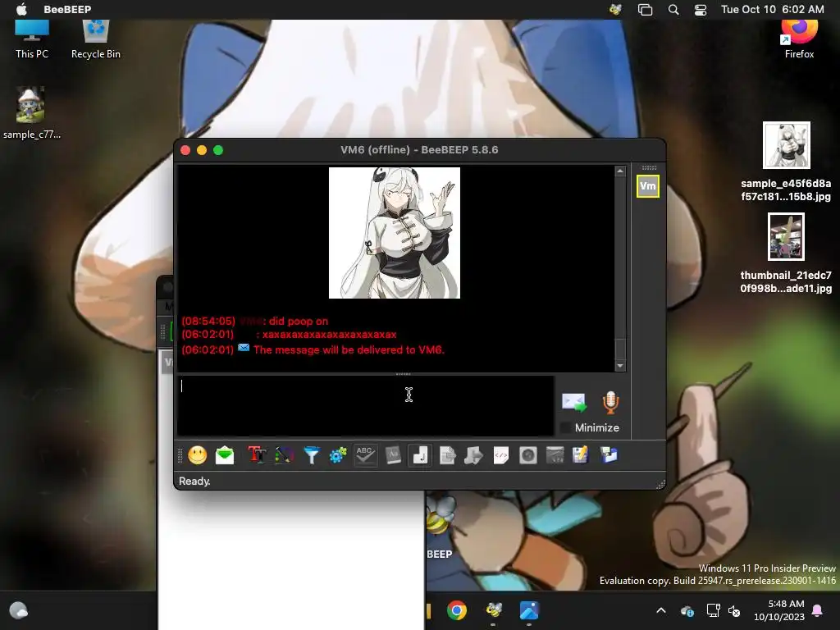Click chat scrollbar up arrow
This screenshot has height=630, width=840.
coord(620,171)
